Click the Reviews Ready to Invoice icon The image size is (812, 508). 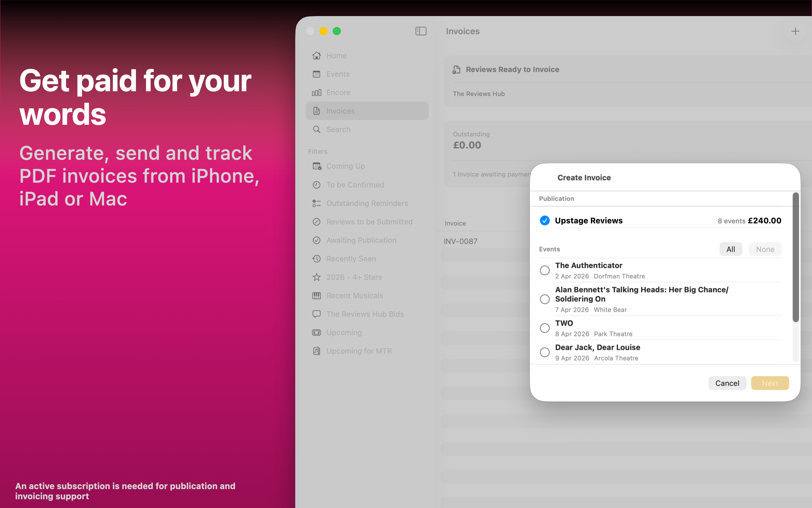[x=456, y=69]
